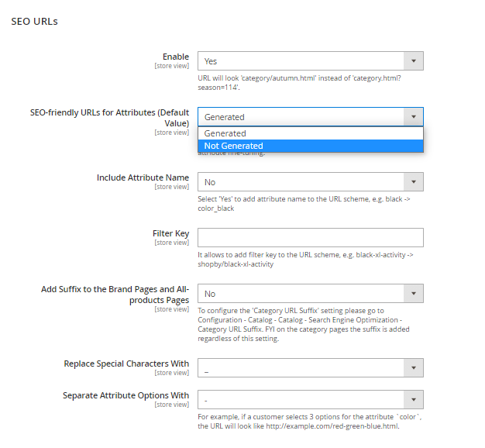Click the Enable dropdown arrow
485x448 pixels.
(414, 61)
